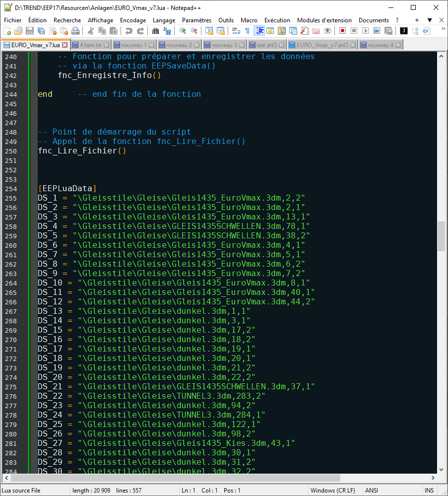This screenshot has height=496, width=448.
Task: Cut the selection with the scissors icon
Action: pyautogui.click(x=91, y=31)
